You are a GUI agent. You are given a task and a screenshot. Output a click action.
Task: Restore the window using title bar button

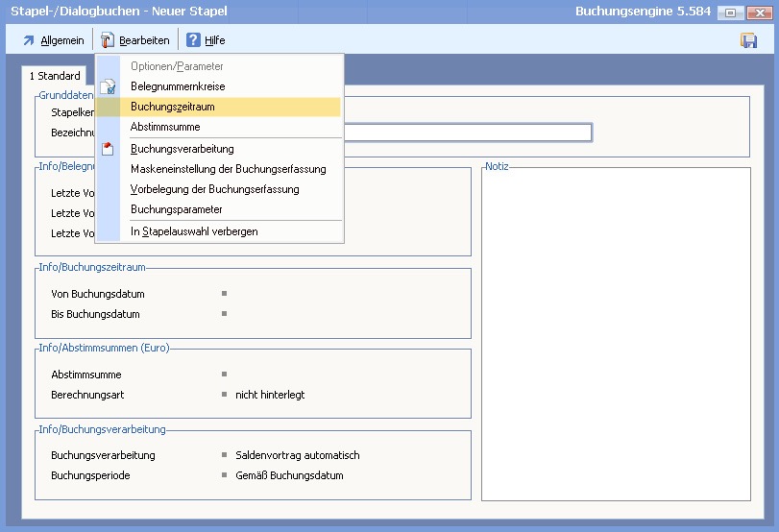(731, 12)
